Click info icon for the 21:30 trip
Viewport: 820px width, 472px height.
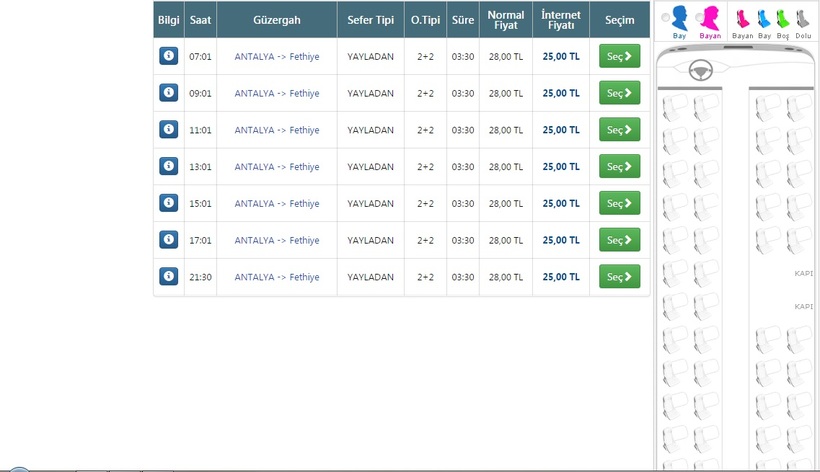[169, 276]
